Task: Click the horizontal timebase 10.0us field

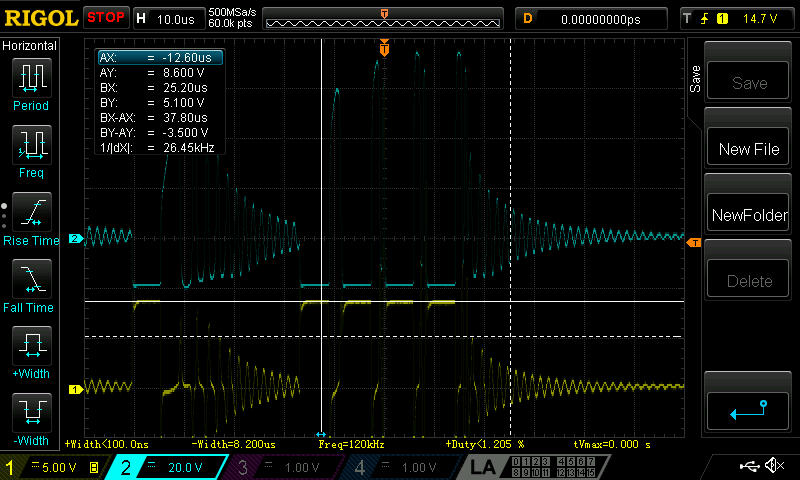Action: (169, 19)
